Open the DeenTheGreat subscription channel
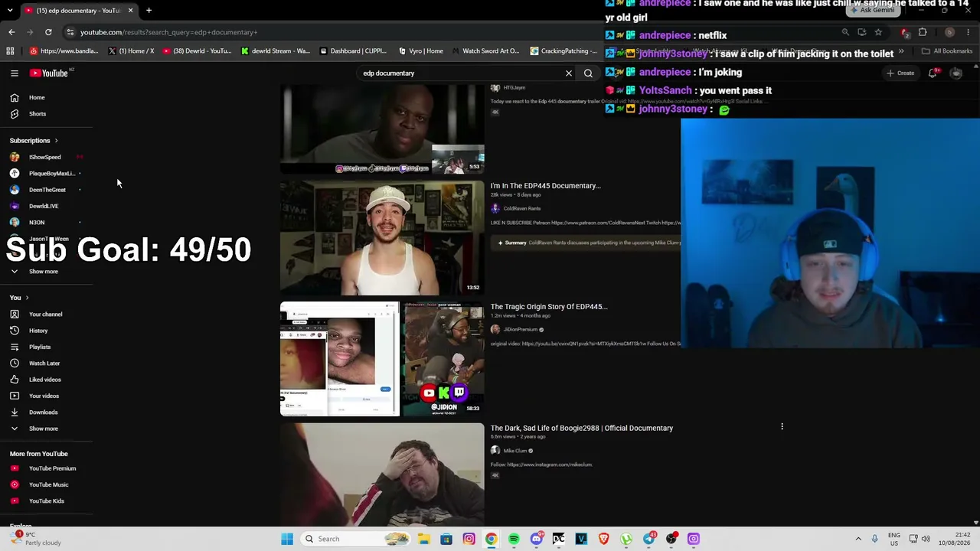 pos(47,190)
